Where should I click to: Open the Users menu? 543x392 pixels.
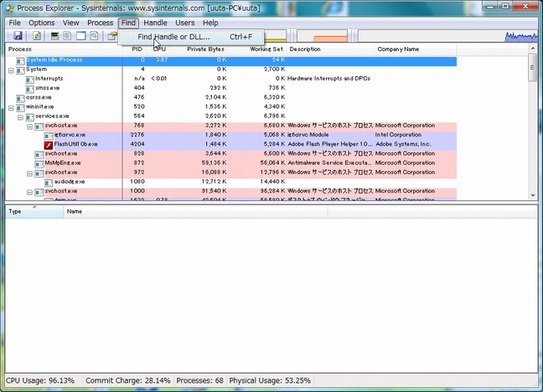(185, 23)
